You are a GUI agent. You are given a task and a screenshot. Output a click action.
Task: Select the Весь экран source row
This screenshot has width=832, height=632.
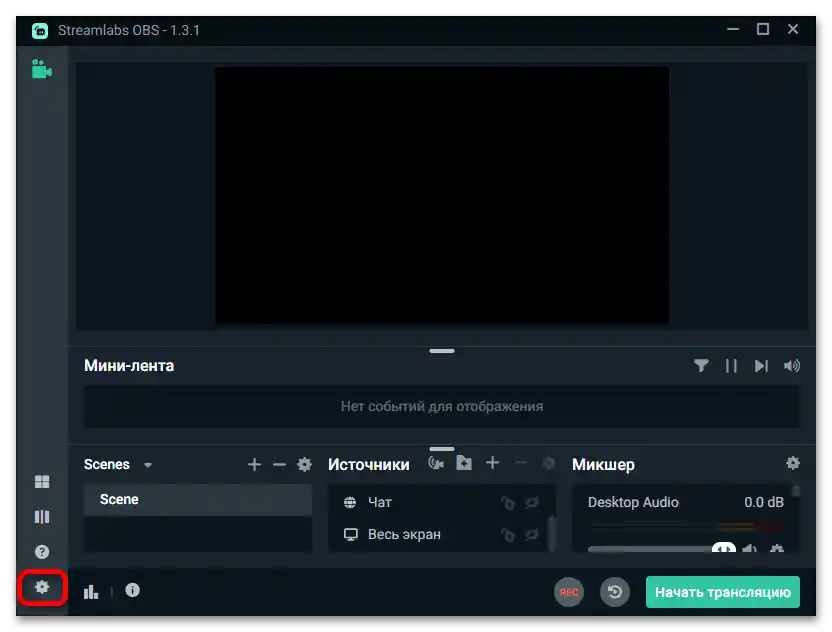(440, 534)
